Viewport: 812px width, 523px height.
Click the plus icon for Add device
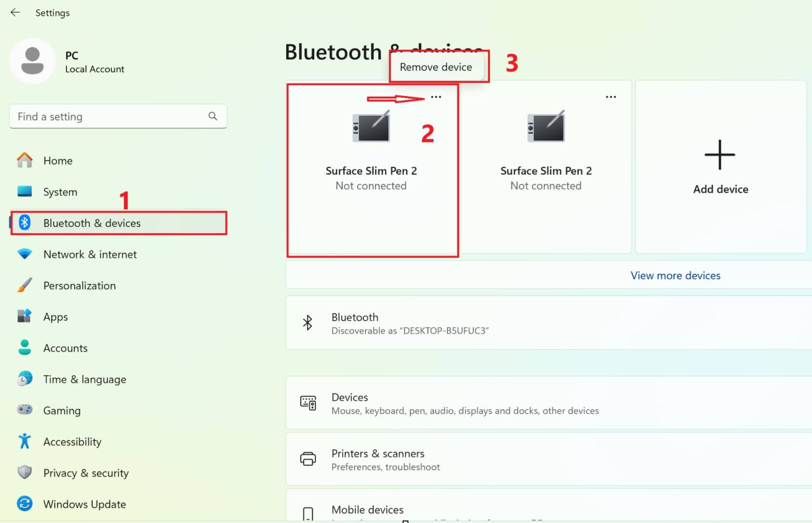[720, 155]
